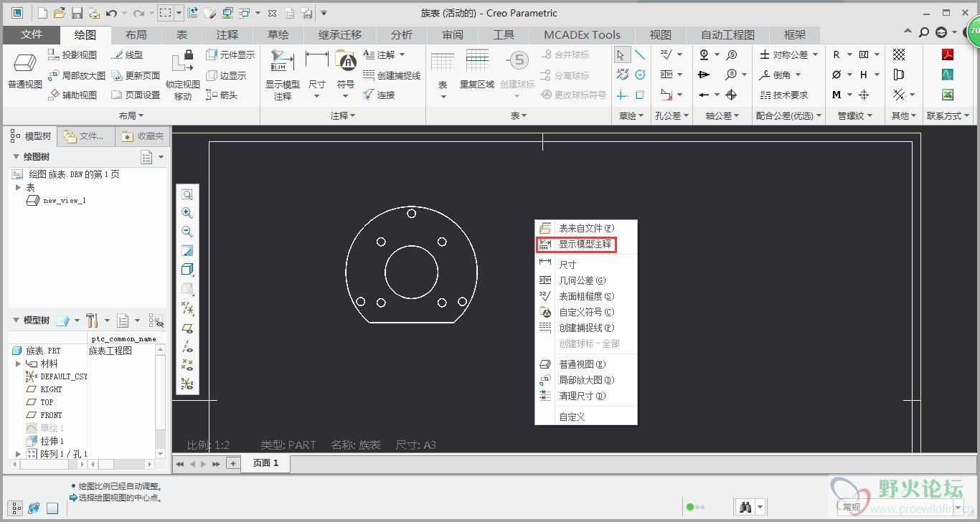Click the 创建捕捉线 snap line tool in ribbon
This screenshot has width=980, height=522.
(x=392, y=75)
